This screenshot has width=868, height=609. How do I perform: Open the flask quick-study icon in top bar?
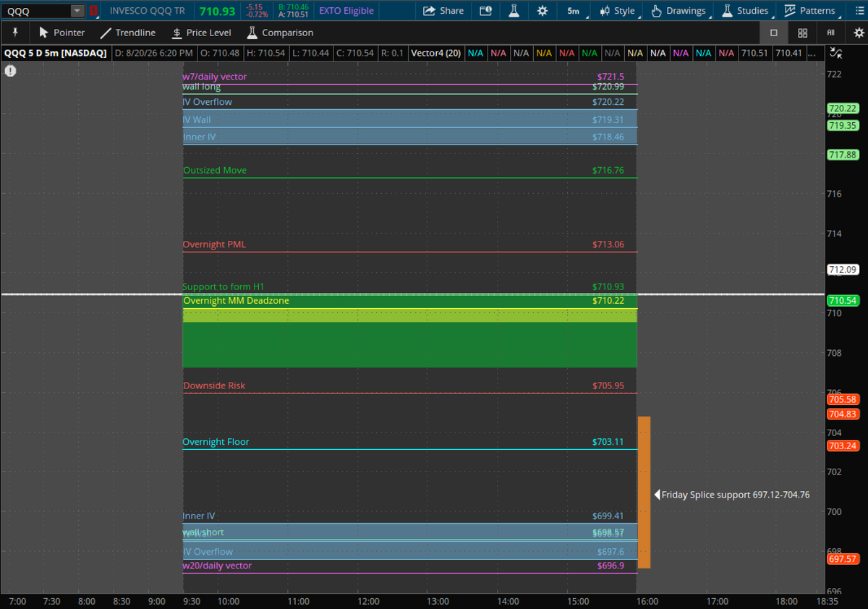click(514, 11)
